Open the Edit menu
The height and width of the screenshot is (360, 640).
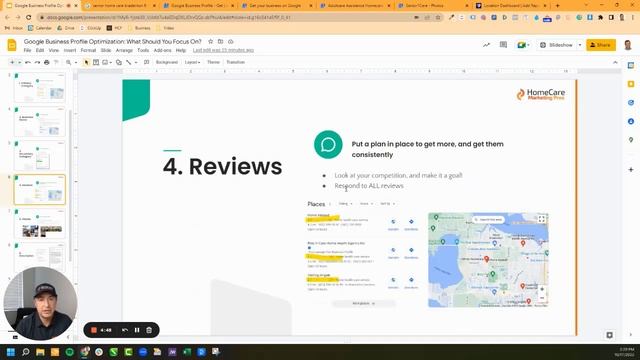coord(40,50)
